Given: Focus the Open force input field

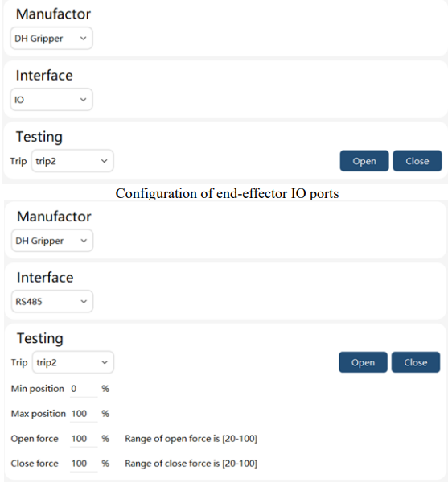Looking at the screenshot, I should [x=84, y=439].
